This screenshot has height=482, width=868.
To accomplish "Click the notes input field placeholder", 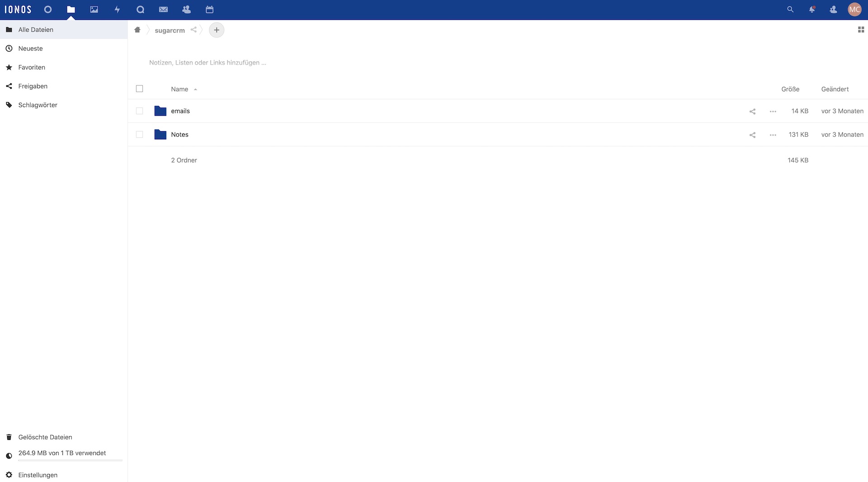I will [208, 63].
